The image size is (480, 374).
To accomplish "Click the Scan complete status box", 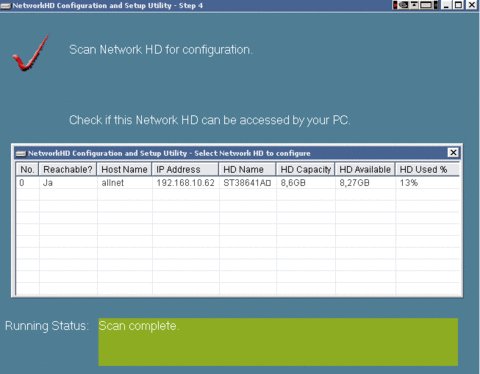I will [278, 342].
